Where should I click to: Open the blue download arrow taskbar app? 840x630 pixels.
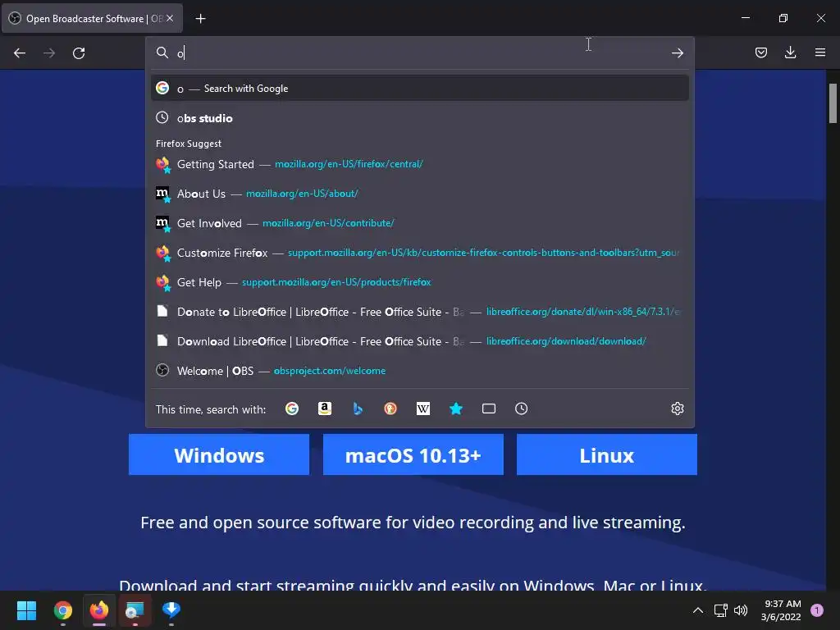point(171,610)
